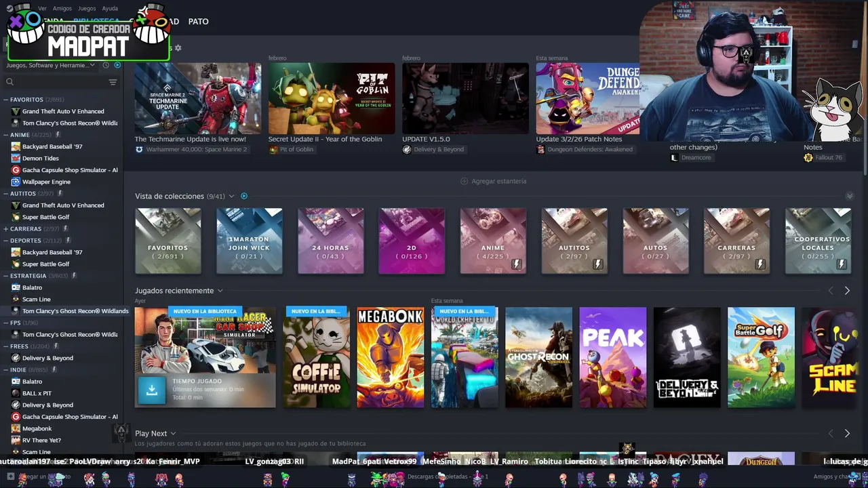Click the search magnifier icon in sidebar
The image size is (868, 488).
(x=9, y=82)
